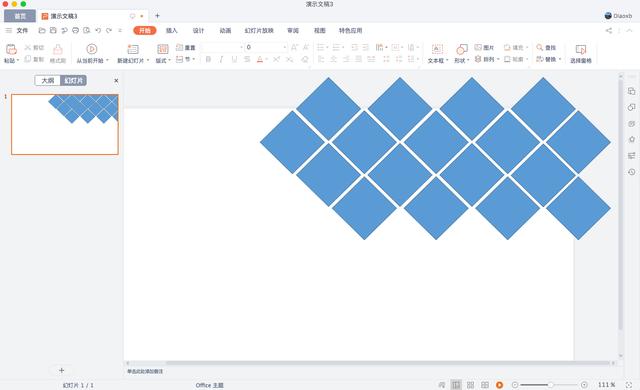Toggle Underline formatting
This screenshot has width=640, height=390.
point(234,60)
